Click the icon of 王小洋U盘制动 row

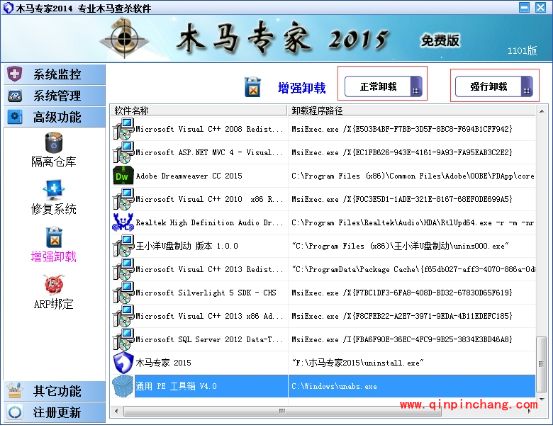pyautogui.click(x=123, y=245)
